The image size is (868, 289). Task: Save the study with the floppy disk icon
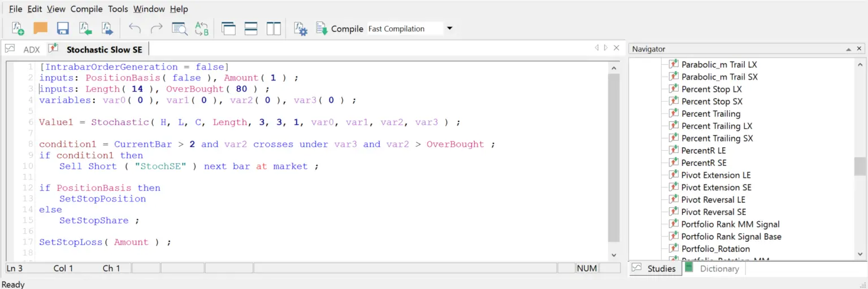(63, 29)
